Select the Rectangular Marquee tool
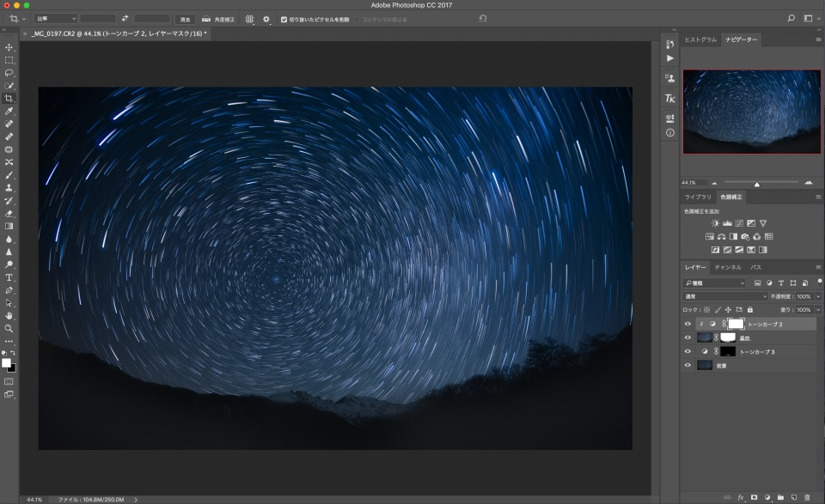 pos(9,60)
